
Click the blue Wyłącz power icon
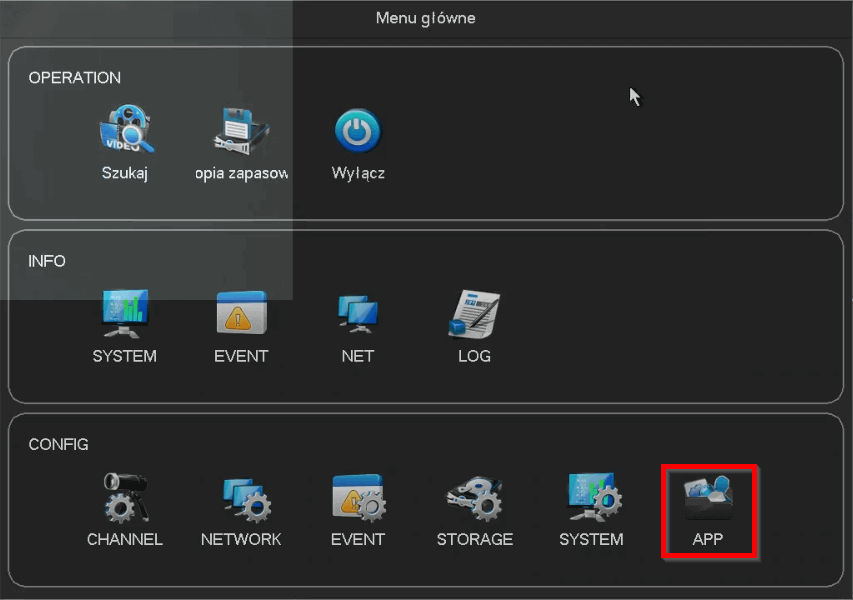[357, 131]
